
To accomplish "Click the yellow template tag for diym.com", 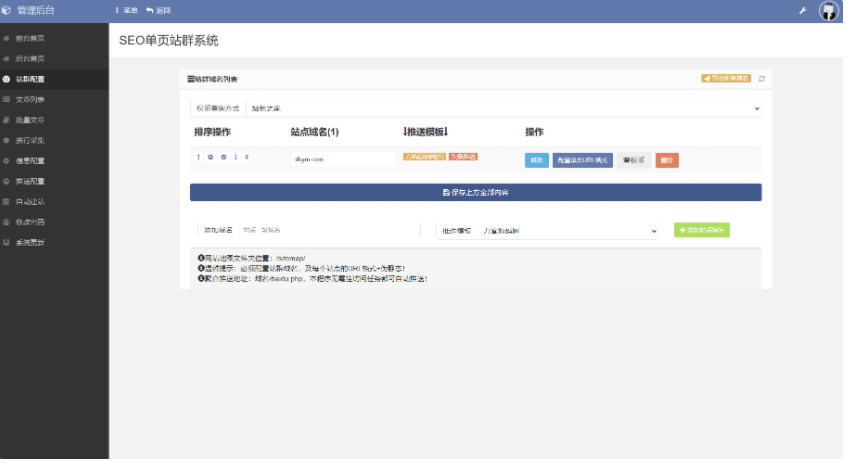I will [424, 157].
